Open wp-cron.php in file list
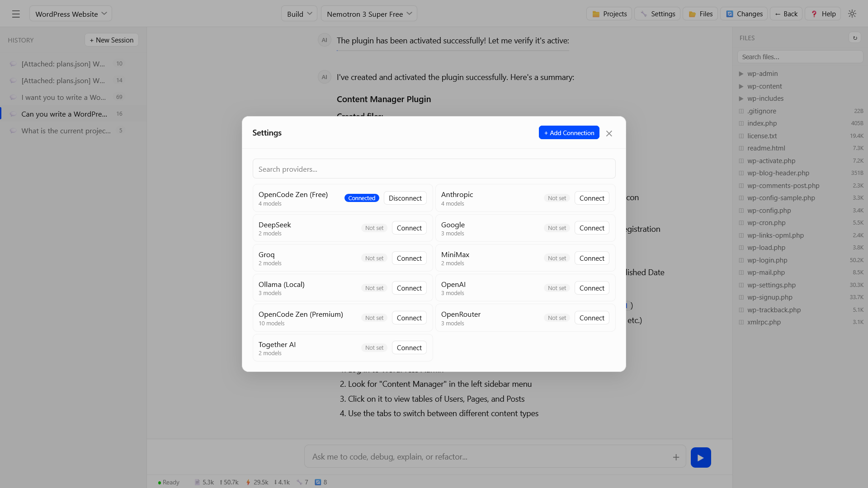Screen dimensions: 868x488 click(x=801, y=223)
